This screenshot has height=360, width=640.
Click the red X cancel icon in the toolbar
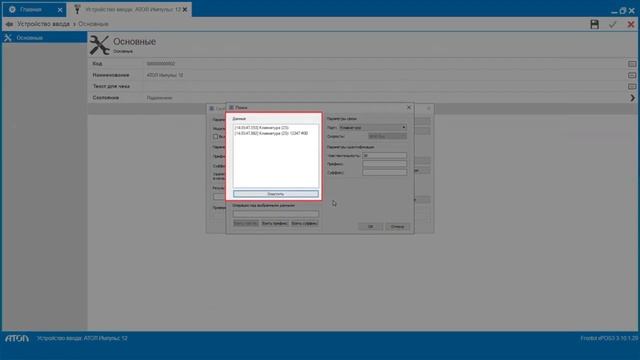631,24
